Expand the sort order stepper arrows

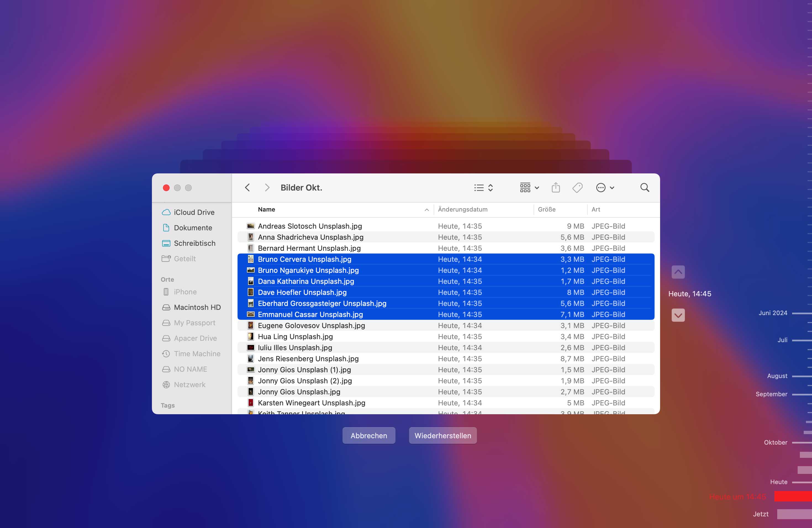[490, 188]
